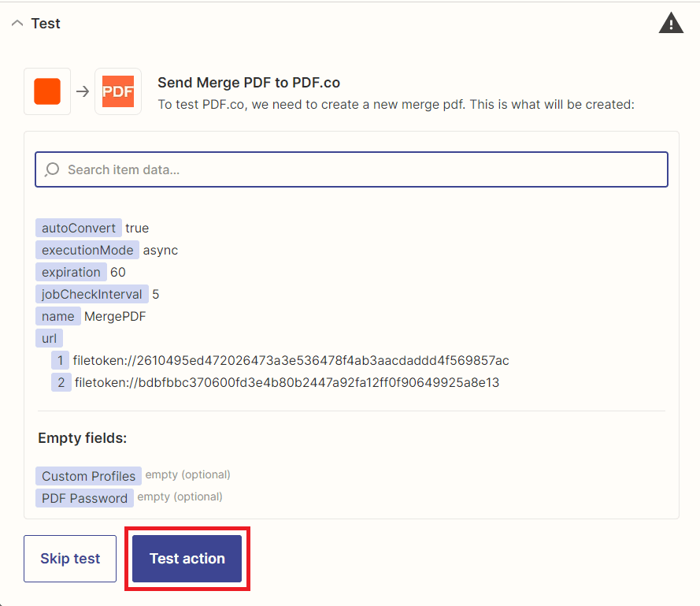Click the Test action button

point(187,559)
